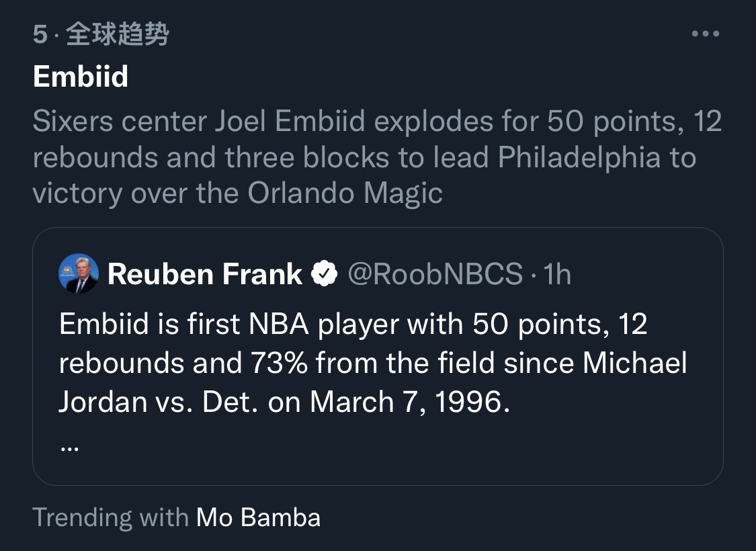Click 'Michael' in the quoted tweet text
Screen dimensions: 756x551
[x=634, y=363]
